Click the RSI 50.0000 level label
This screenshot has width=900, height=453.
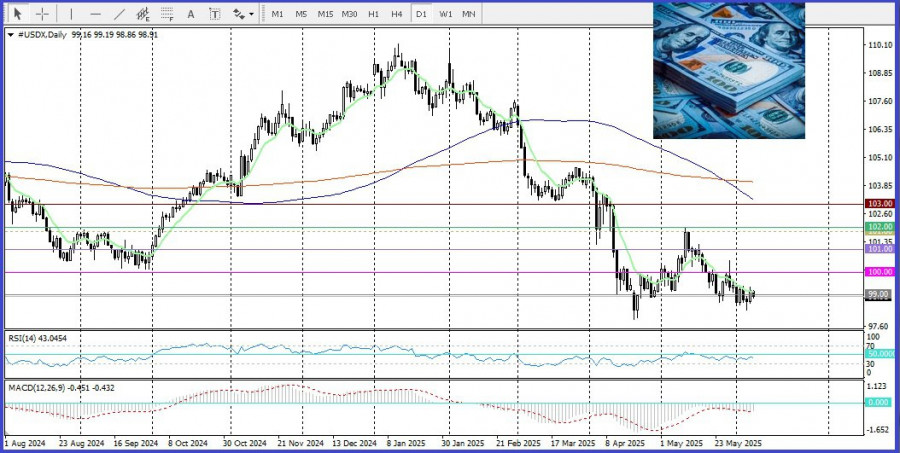coord(880,354)
